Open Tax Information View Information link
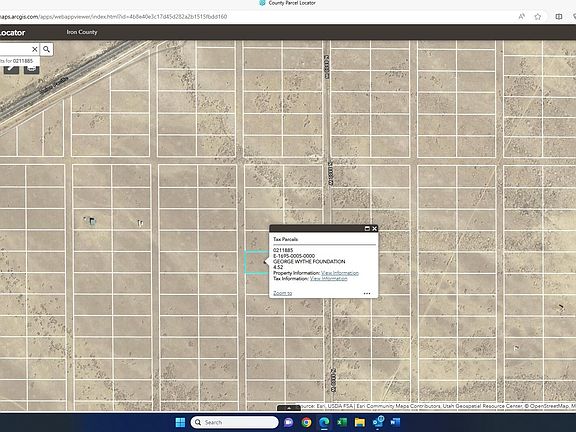The image size is (576, 432). pos(328,278)
